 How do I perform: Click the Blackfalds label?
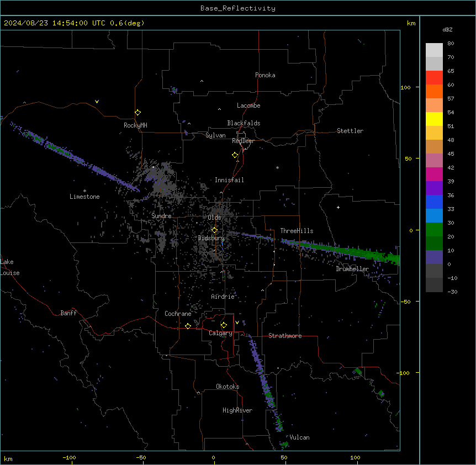click(244, 123)
